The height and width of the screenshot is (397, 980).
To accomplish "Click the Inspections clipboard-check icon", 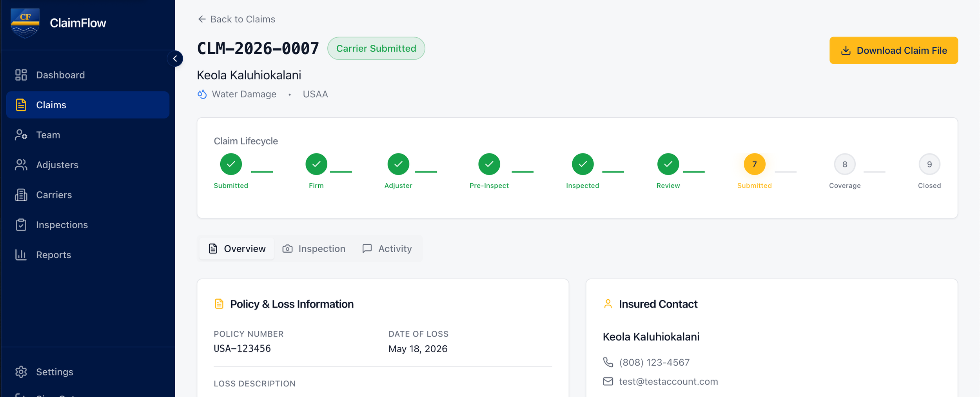I will (21, 225).
